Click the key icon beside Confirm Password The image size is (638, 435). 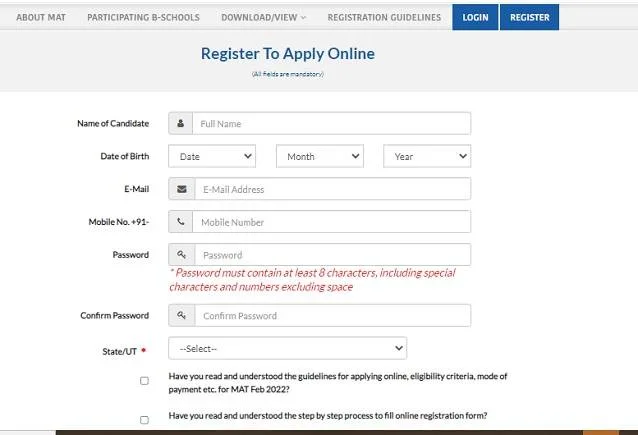181,316
